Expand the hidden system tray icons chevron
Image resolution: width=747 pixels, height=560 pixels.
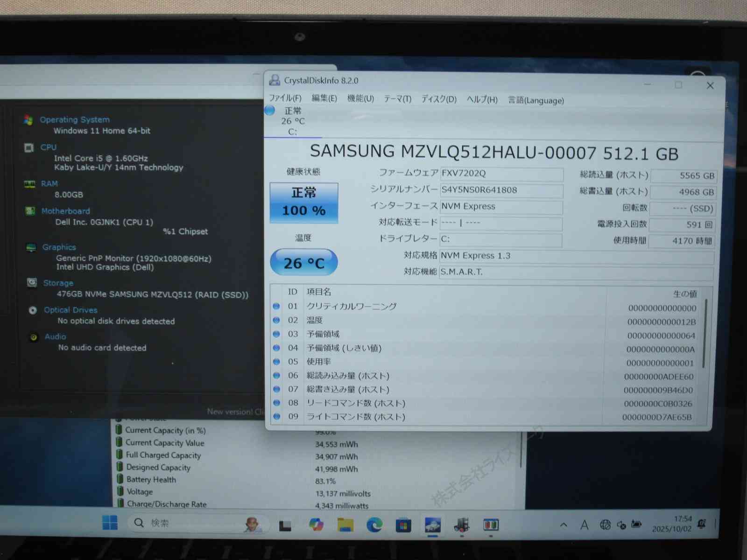(564, 525)
